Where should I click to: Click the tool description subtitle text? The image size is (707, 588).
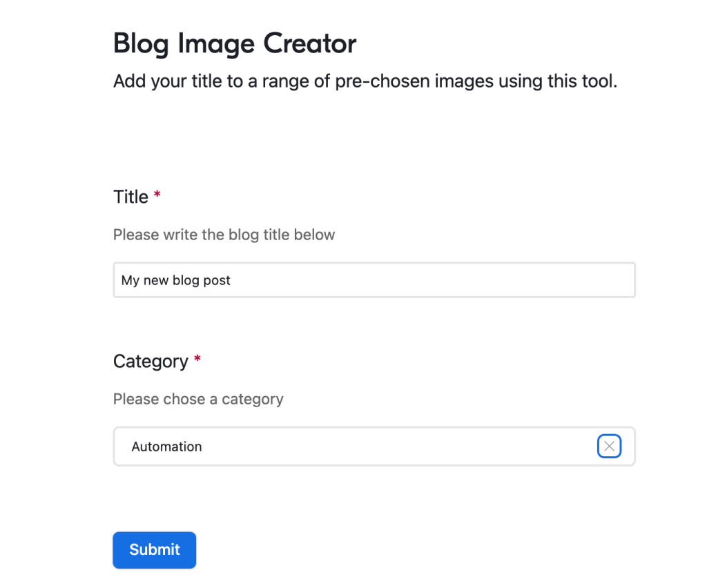(x=365, y=81)
